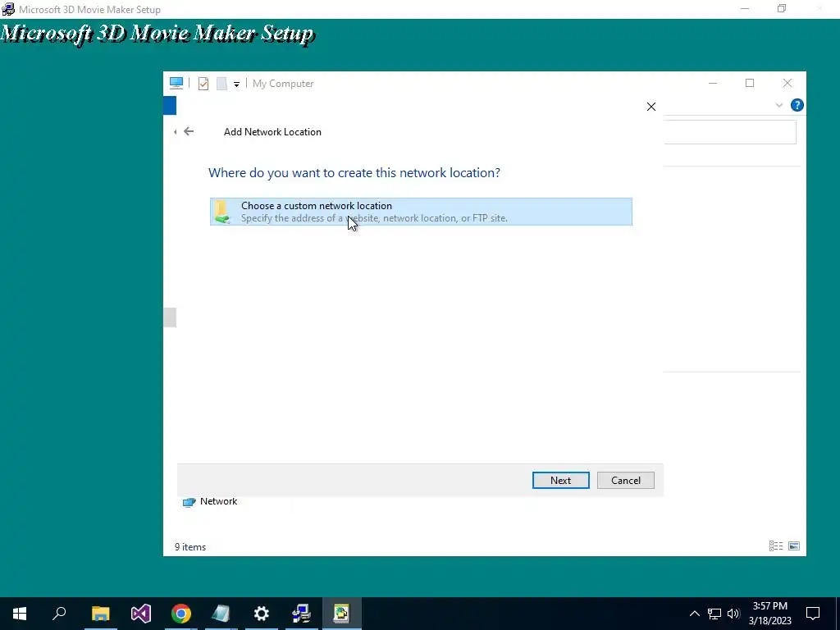Screen dimensions: 840x630
Task: Open Settings gear from the taskbar
Action: coord(262,614)
